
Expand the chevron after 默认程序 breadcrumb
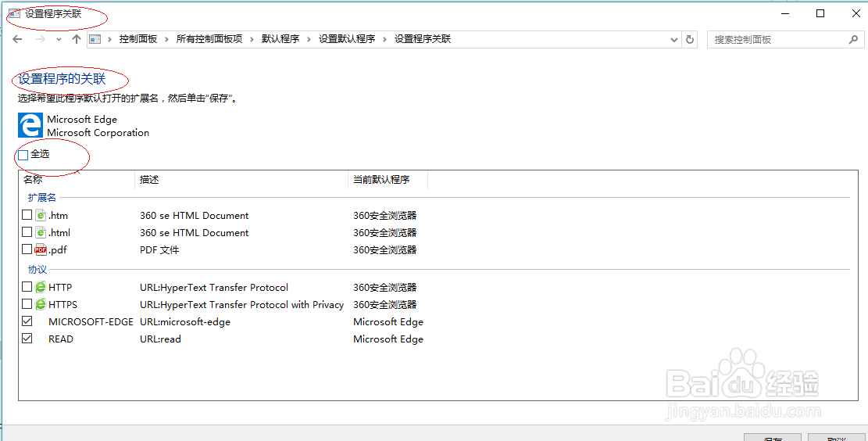(x=309, y=39)
